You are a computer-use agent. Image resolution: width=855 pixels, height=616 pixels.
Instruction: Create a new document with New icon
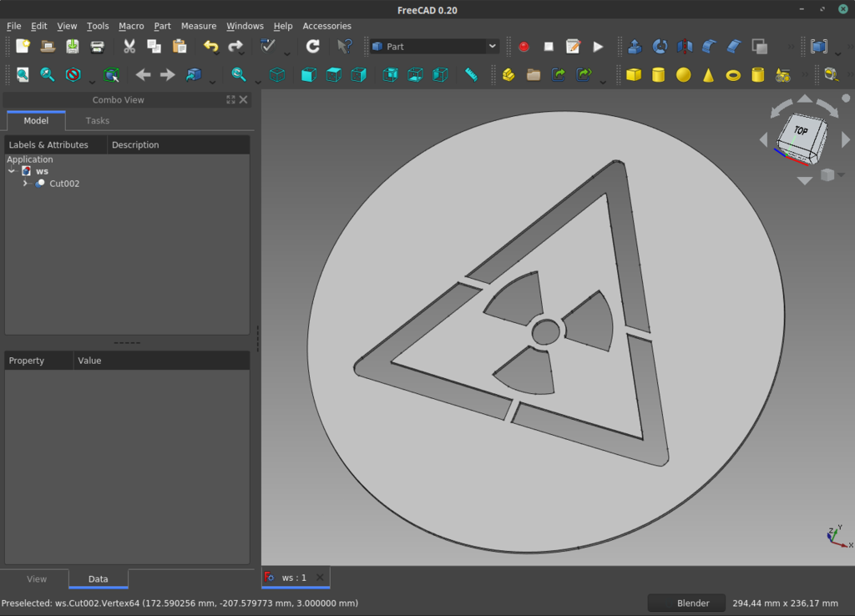[23, 47]
